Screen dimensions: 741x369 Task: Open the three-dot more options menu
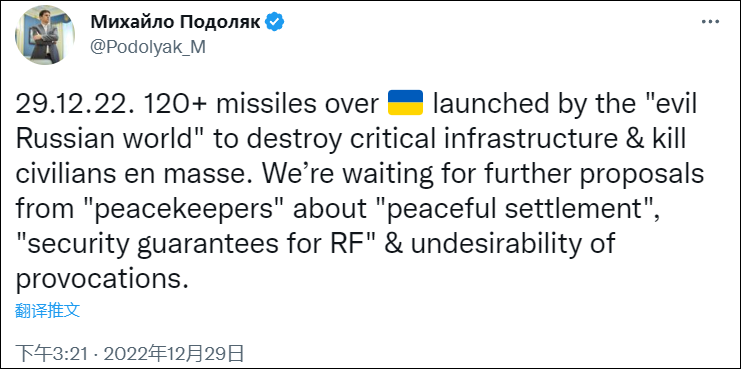709,22
